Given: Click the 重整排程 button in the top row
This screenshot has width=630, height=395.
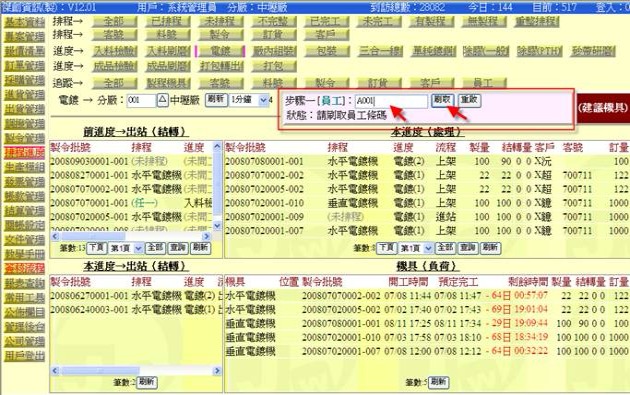Looking at the screenshot, I should click(x=537, y=21).
